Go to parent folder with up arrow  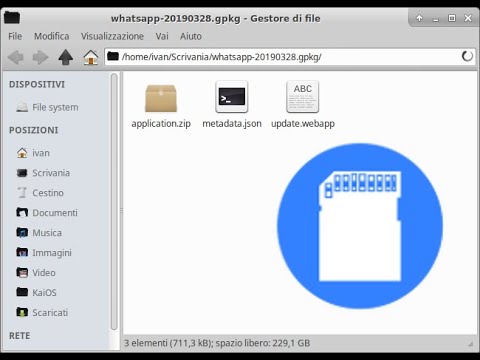pyautogui.click(x=66, y=57)
